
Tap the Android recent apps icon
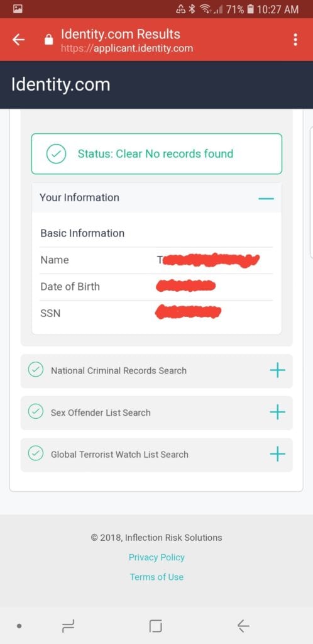click(68, 626)
